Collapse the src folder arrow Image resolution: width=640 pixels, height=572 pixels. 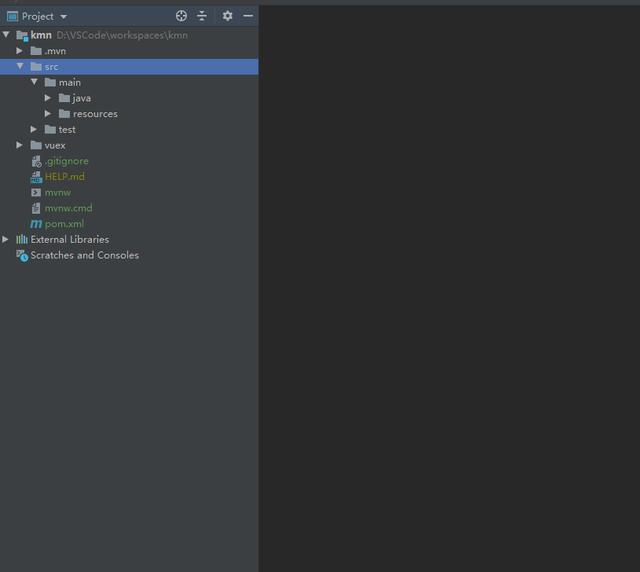[x=20, y=66]
